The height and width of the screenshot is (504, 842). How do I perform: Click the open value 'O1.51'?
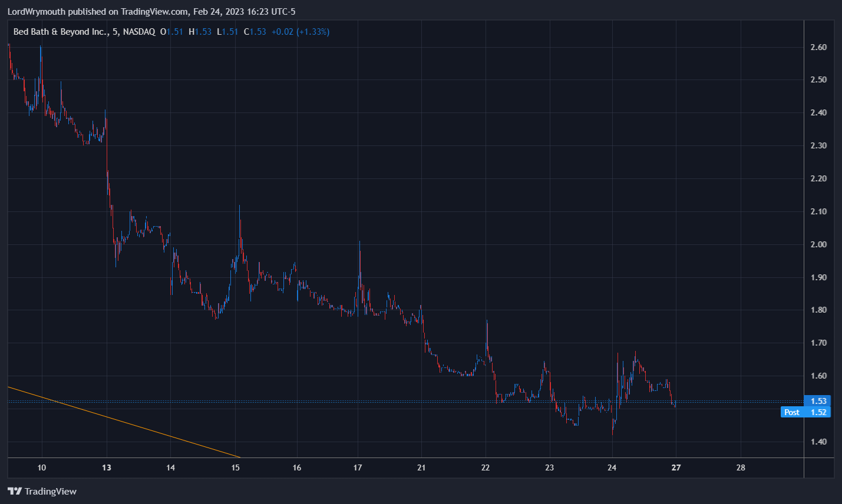pyautogui.click(x=171, y=32)
